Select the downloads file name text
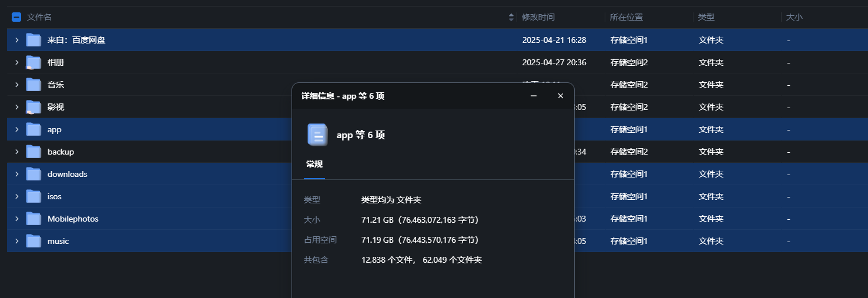The width and height of the screenshot is (868, 298). 68,174
